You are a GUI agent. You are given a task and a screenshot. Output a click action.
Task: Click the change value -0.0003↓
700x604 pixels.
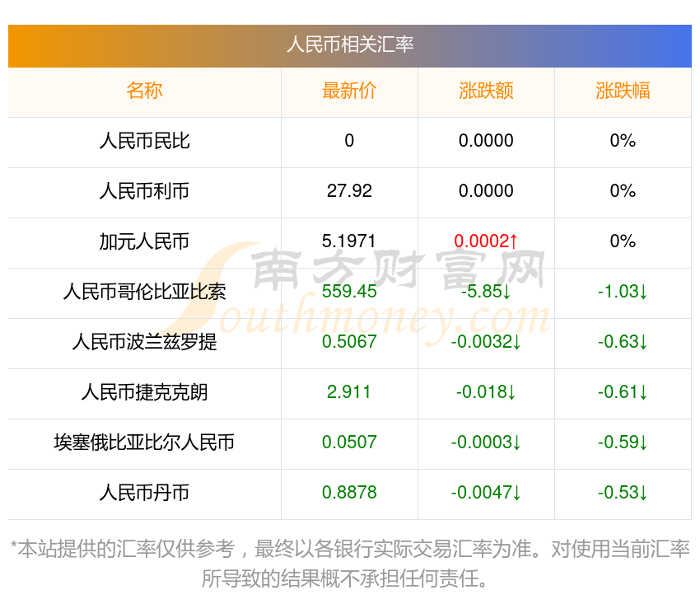[486, 442]
